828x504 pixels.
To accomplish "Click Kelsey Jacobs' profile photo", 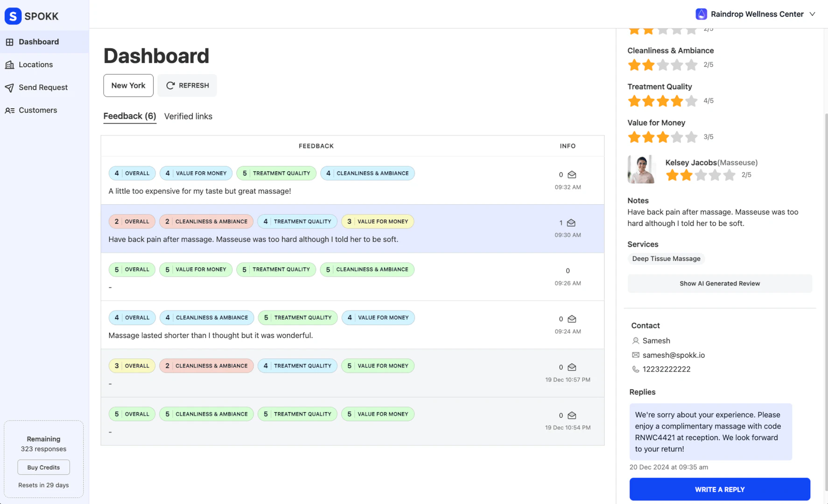I will [642, 169].
